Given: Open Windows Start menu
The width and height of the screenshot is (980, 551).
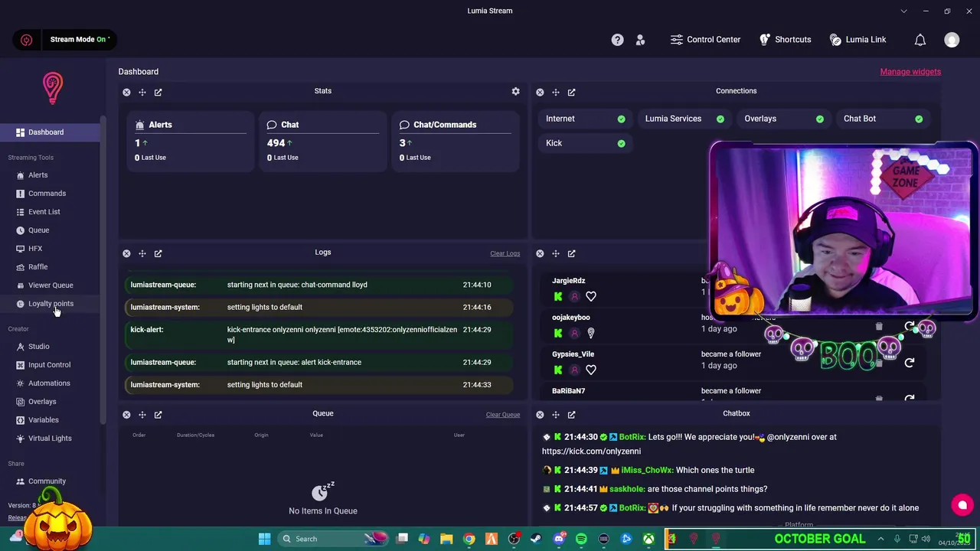Looking at the screenshot, I should (264, 539).
